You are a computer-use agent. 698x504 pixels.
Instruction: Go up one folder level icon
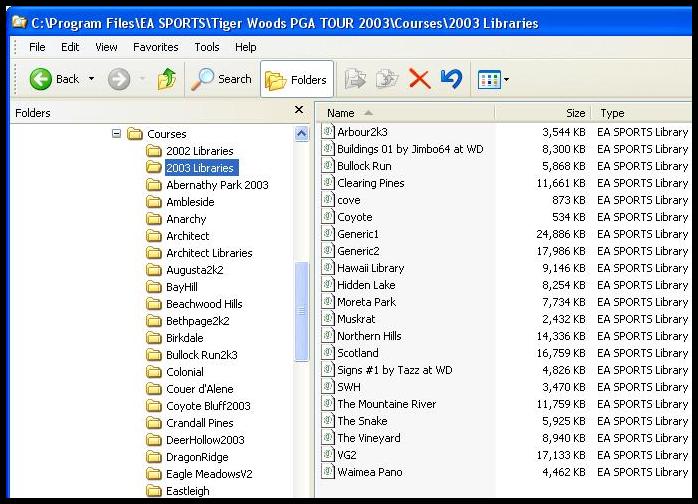166,79
